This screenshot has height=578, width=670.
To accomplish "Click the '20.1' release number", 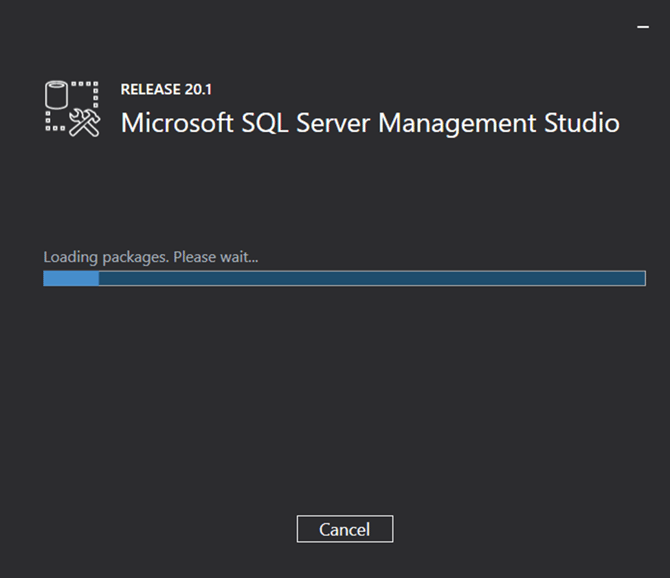I will (198, 89).
